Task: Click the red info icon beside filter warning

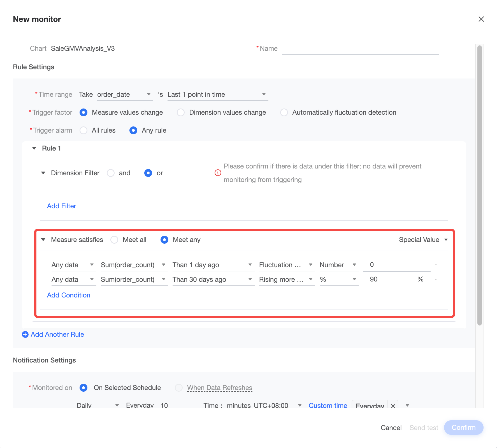Action: (218, 173)
